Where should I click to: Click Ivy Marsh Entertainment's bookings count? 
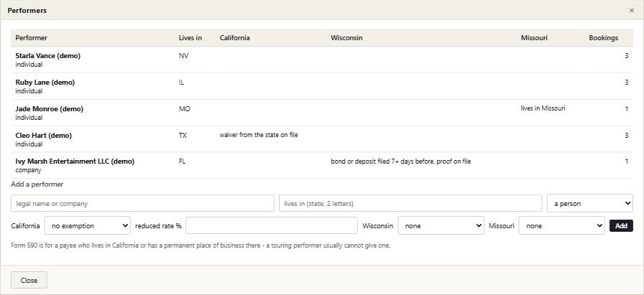tap(626, 161)
